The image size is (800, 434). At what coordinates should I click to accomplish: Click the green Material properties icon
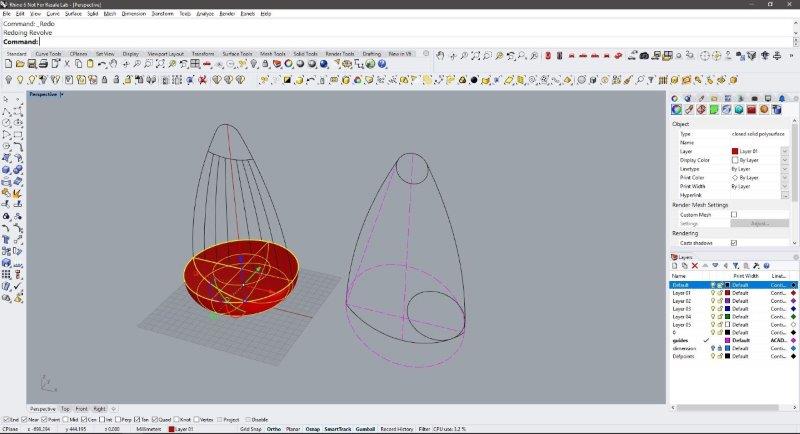tap(714, 109)
